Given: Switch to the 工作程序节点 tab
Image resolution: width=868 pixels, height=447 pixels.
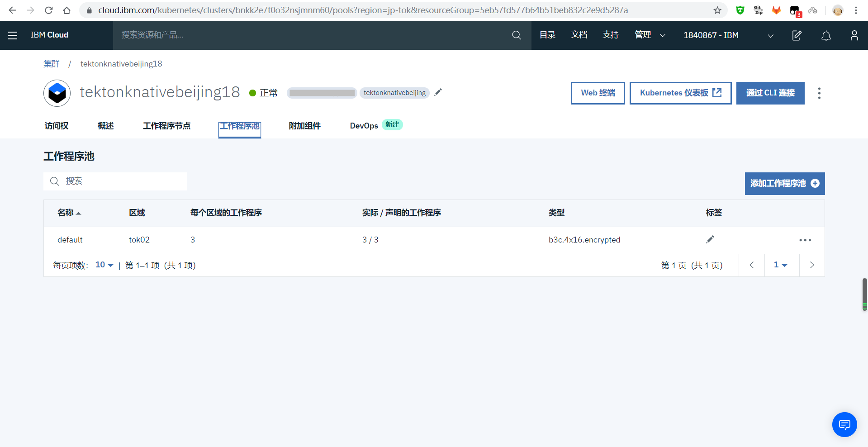Looking at the screenshot, I should point(167,126).
